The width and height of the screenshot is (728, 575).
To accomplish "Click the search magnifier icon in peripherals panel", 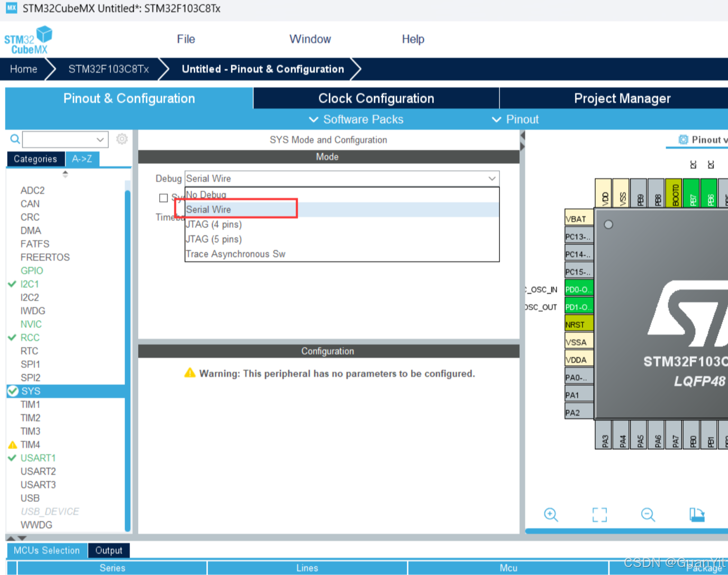I will coord(15,139).
